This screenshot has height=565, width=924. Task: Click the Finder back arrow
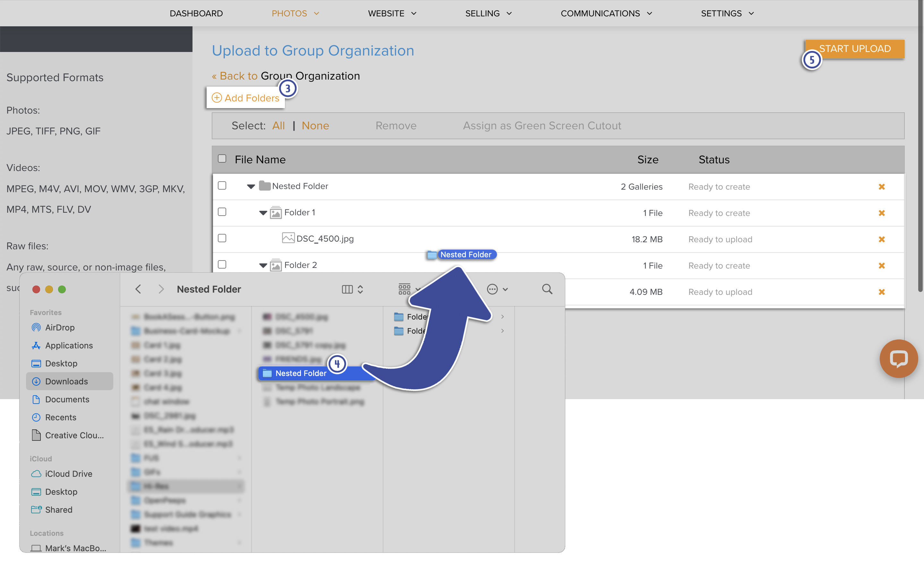pyautogui.click(x=138, y=289)
